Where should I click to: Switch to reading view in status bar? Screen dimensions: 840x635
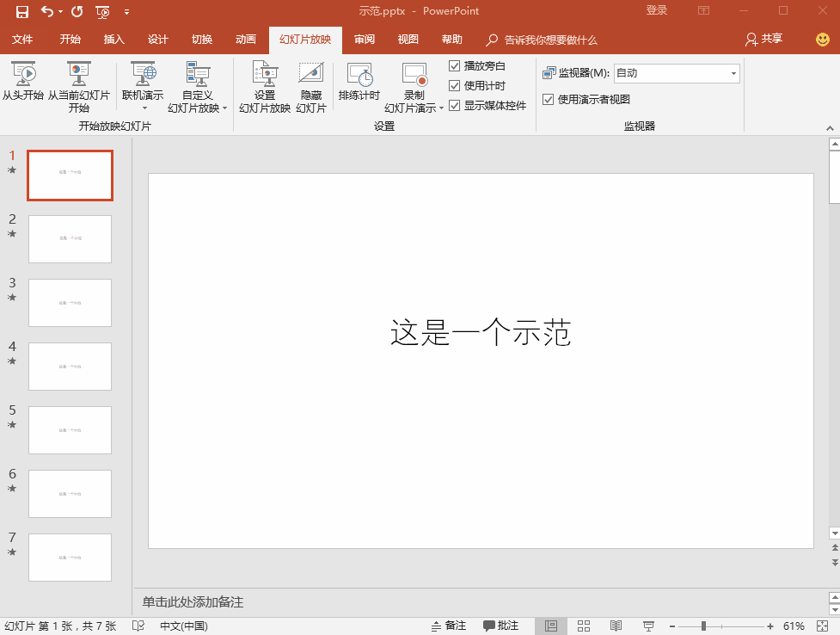click(x=616, y=626)
